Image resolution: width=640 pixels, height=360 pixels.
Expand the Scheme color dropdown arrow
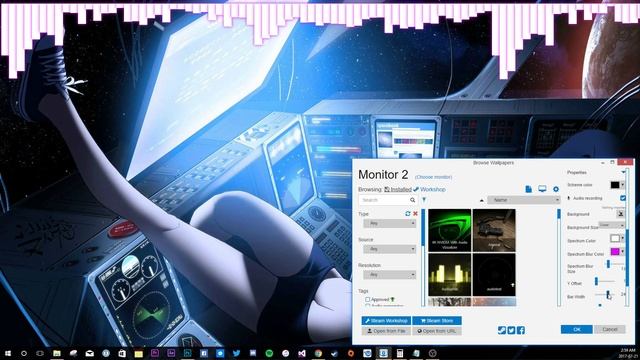[x=622, y=185]
